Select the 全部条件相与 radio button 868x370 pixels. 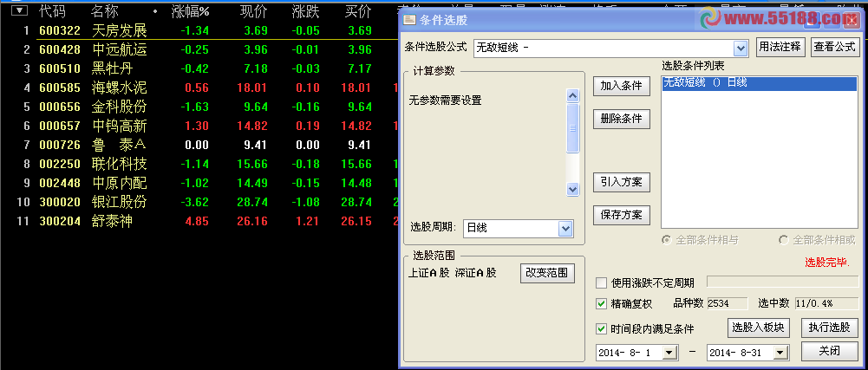667,240
